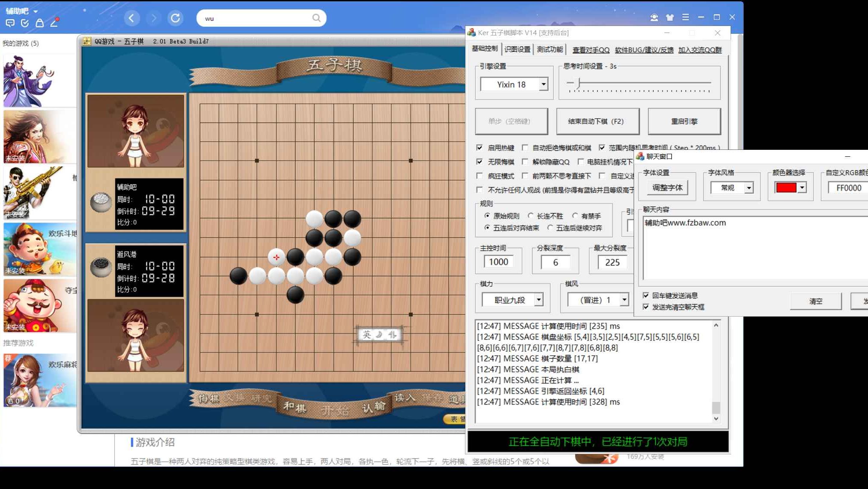Viewport: 868px width, 489px height.
Task: Toggle the 发送完清空聊天框 checkbox
Action: tap(646, 307)
